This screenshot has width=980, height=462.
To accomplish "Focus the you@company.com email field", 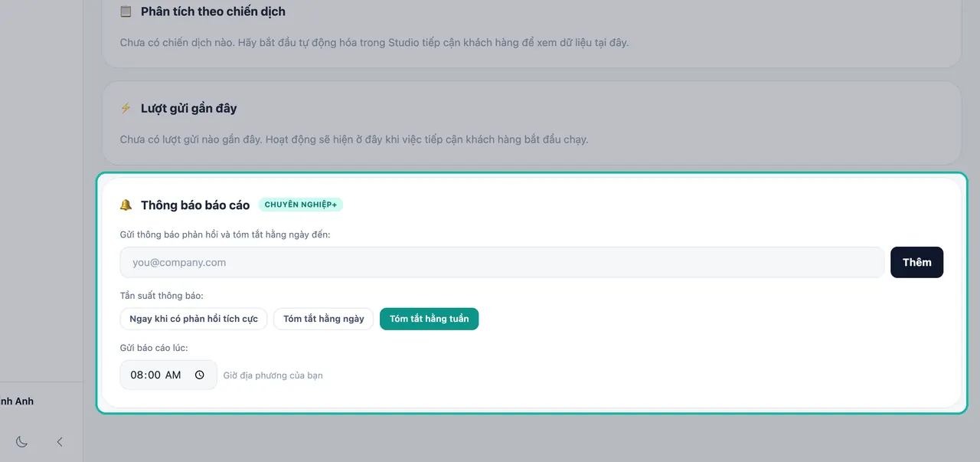I will point(502,262).
